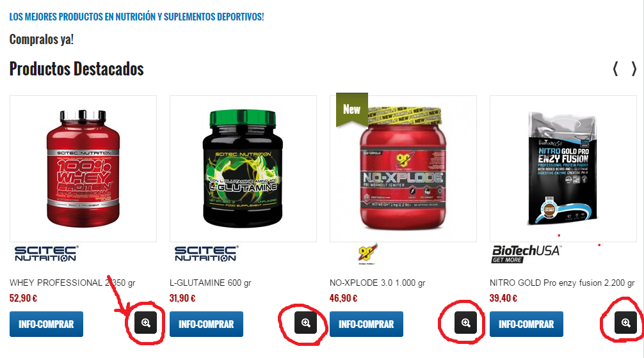
Task: Open NO-XPLODE 3.0 1.000 gr link
Action: tap(378, 283)
